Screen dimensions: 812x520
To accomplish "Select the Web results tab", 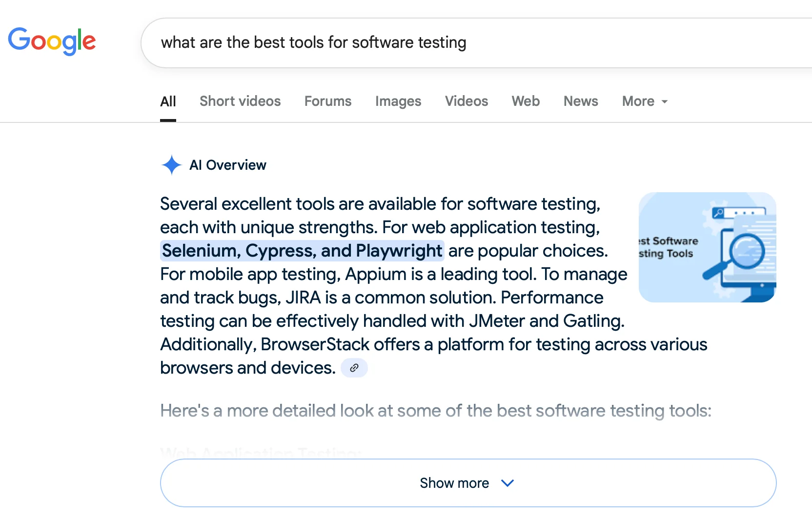I will coord(526,101).
